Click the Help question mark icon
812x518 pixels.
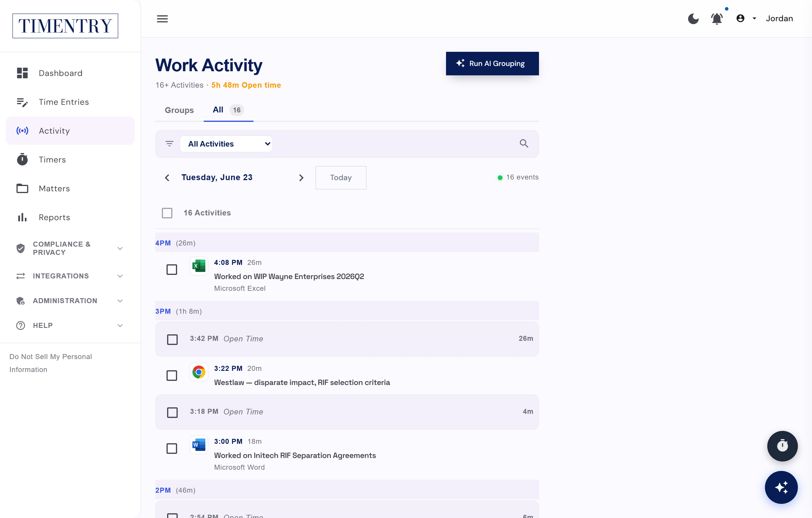coord(21,326)
